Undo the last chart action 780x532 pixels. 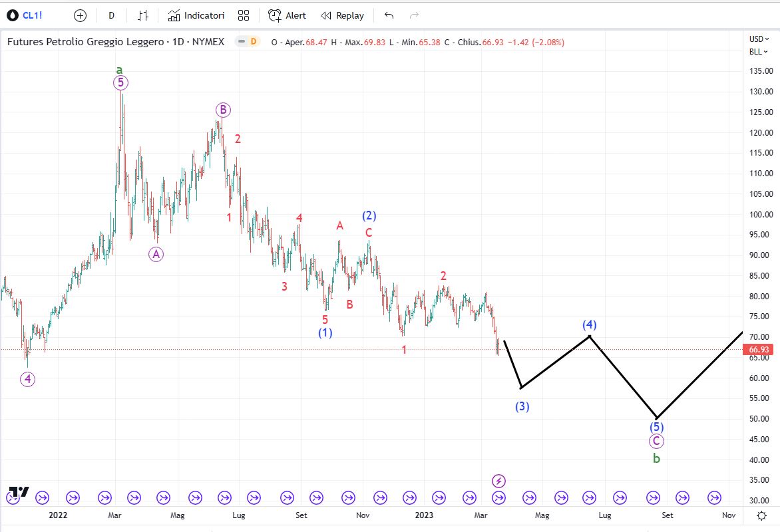click(389, 16)
